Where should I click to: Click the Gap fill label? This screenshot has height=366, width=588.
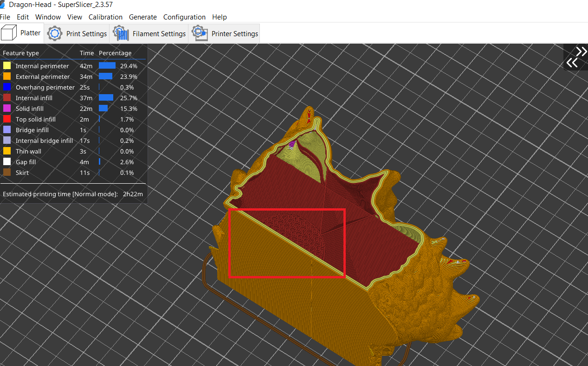[26, 162]
